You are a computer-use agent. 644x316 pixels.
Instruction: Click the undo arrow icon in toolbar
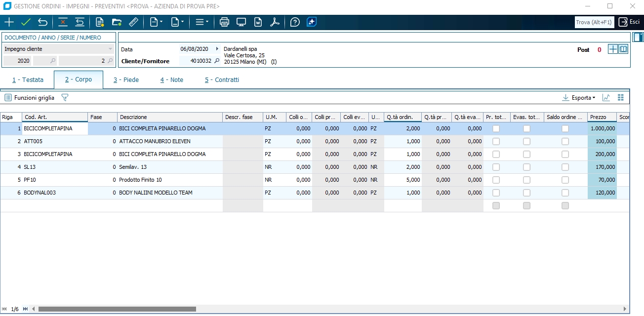pos(43,22)
